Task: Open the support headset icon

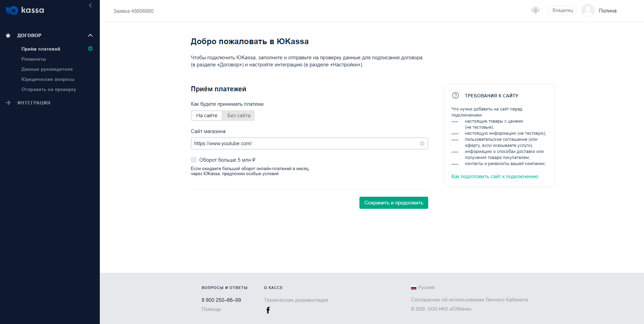Action: click(535, 10)
